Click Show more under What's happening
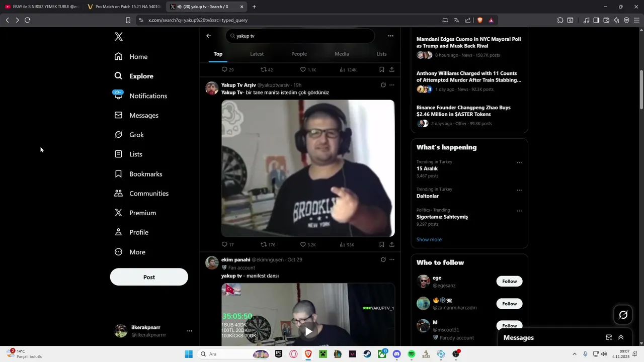This screenshot has height=362, width=644. tap(429, 240)
